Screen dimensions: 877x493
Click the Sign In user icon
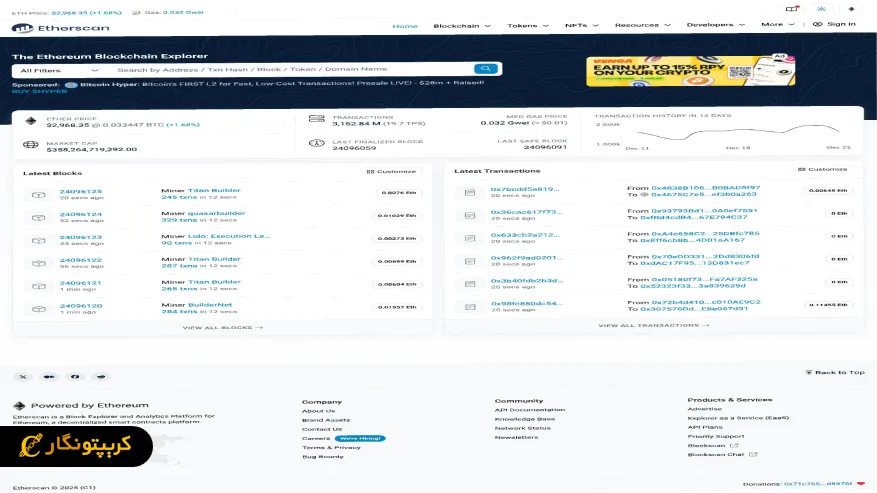[x=817, y=24]
